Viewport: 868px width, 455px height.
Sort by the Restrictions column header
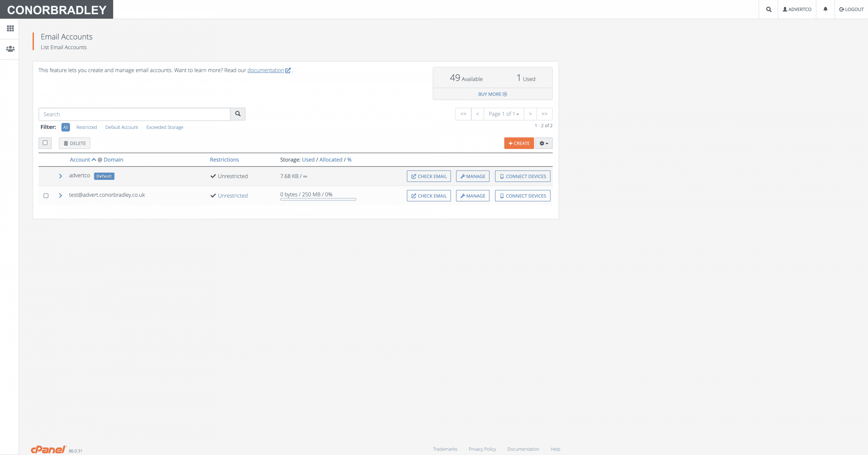pyautogui.click(x=224, y=159)
